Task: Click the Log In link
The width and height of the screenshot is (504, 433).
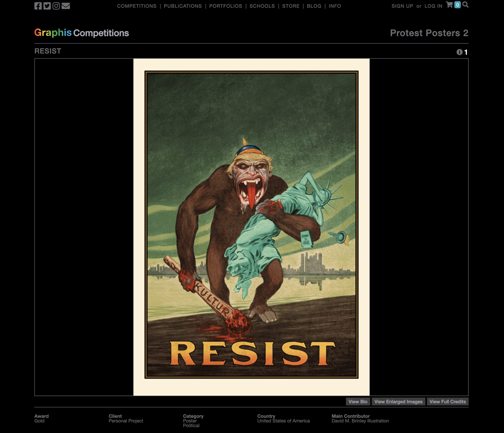Action: pyautogui.click(x=433, y=6)
